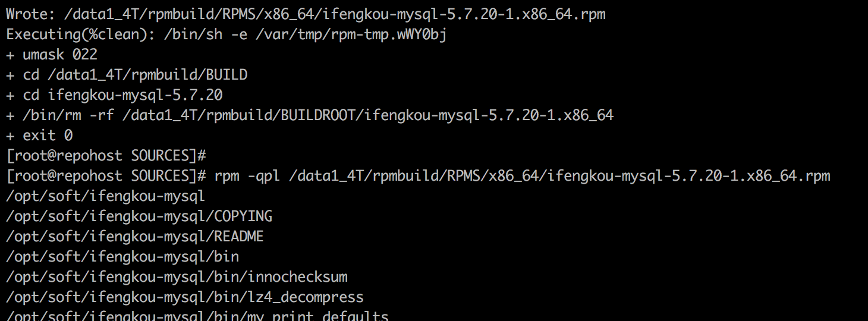Click the README file path line

click(x=135, y=237)
